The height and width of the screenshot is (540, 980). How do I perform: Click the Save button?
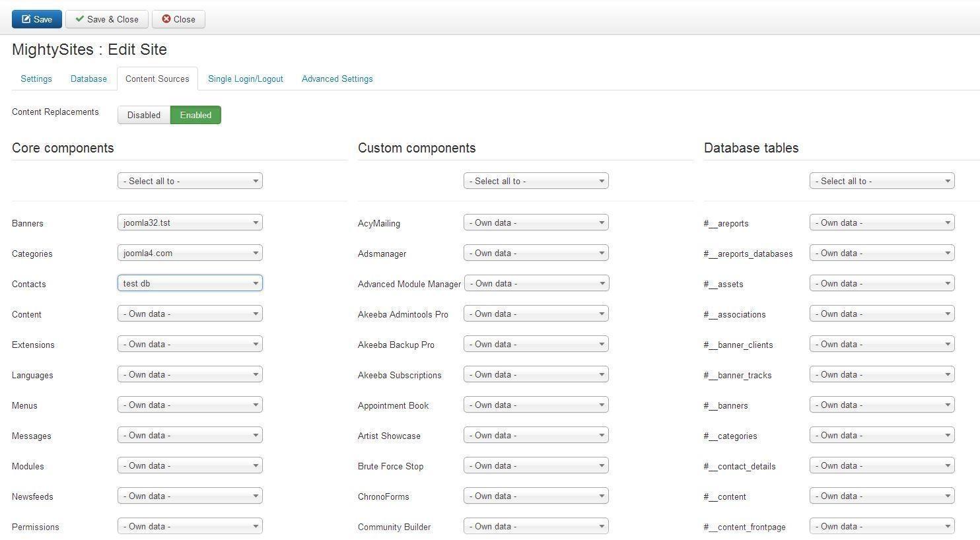click(x=37, y=19)
